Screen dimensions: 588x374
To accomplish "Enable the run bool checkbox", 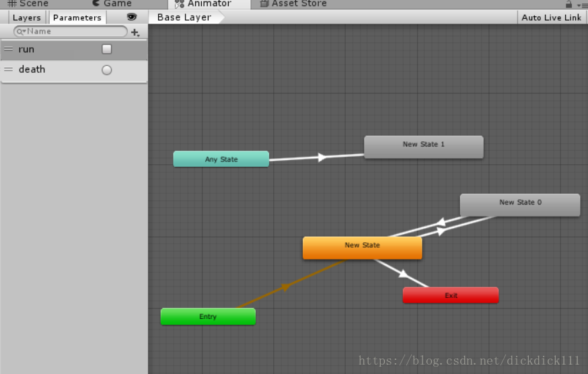I will pyautogui.click(x=106, y=49).
